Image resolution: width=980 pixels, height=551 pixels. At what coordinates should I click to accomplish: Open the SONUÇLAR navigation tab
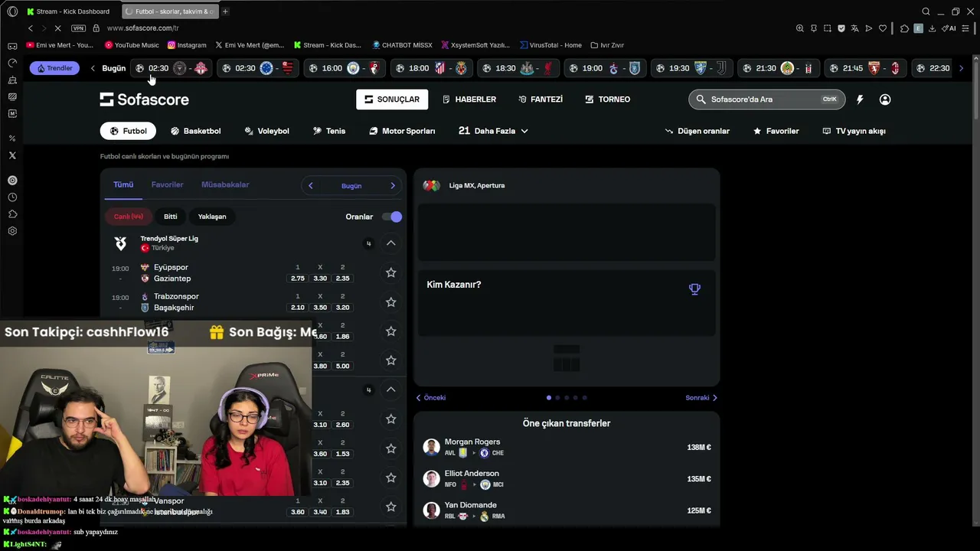click(392, 99)
